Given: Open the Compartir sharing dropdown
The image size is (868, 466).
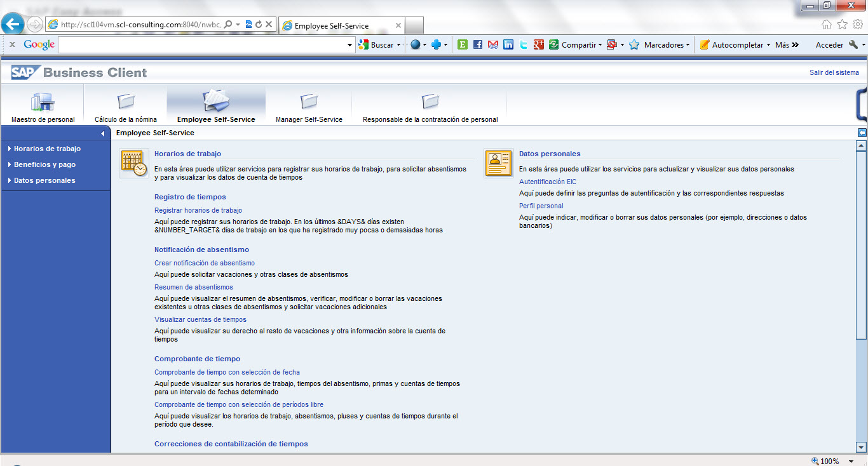Looking at the screenshot, I should coord(576,44).
